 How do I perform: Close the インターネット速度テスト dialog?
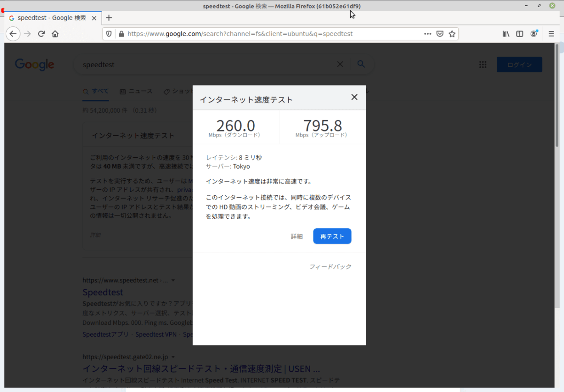pos(354,97)
